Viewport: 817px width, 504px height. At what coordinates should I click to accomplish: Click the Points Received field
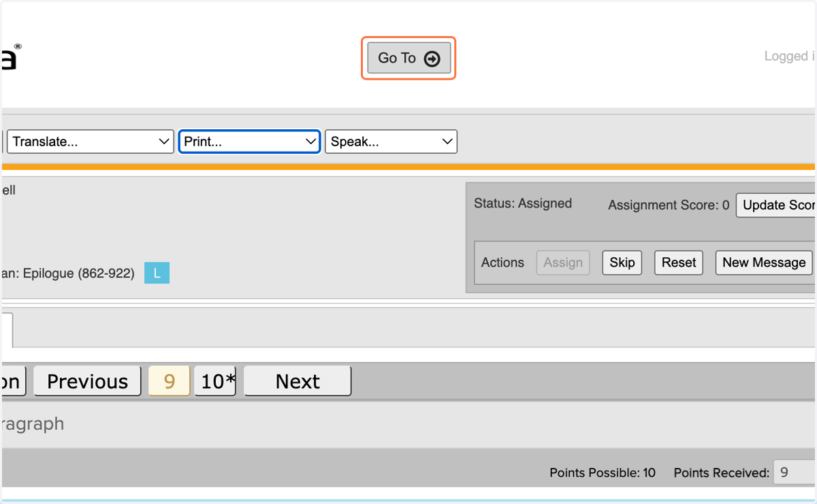(795, 472)
